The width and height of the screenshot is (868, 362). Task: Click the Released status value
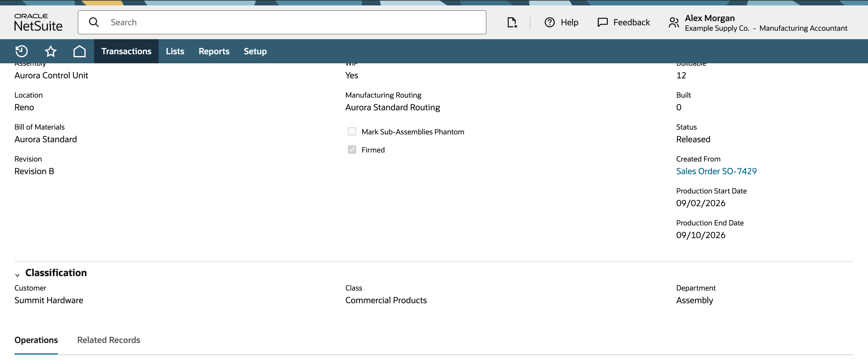point(693,139)
